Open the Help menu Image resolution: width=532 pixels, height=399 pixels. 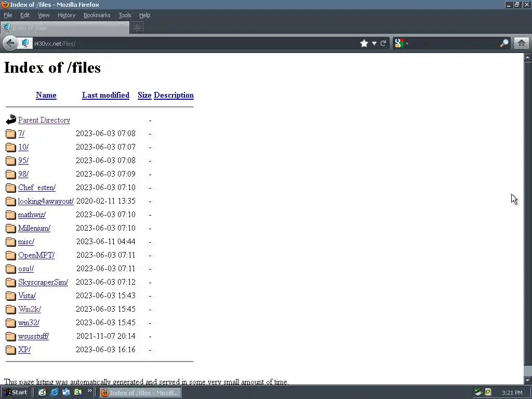(144, 15)
